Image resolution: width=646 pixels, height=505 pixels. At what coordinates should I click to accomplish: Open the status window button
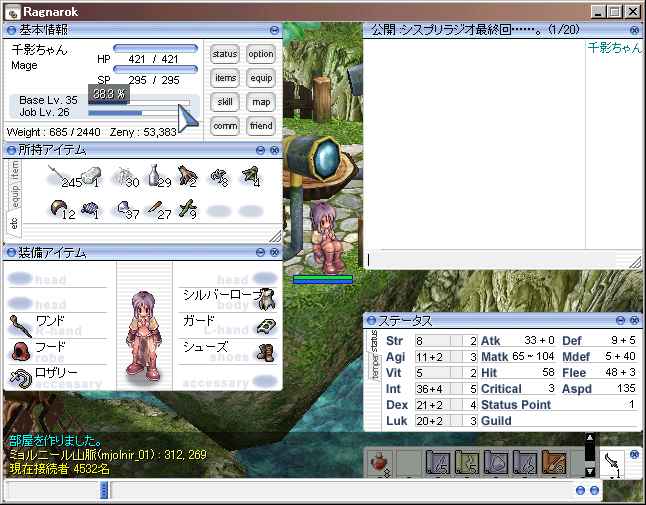click(x=225, y=54)
